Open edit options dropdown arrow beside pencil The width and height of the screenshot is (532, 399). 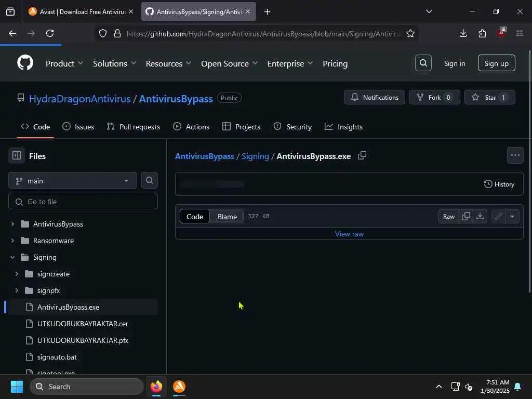512,216
